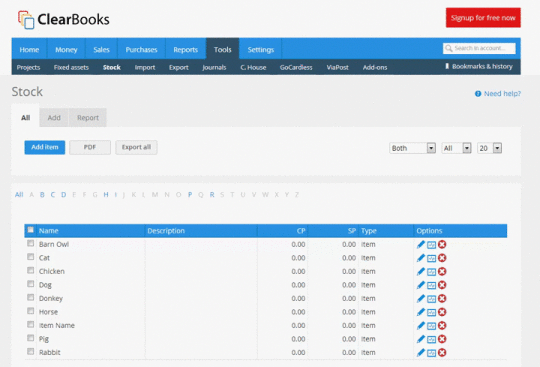Delete the Pig item
This screenshot has width=540, height=367.
pyautogui.click(x=442, y=339)
